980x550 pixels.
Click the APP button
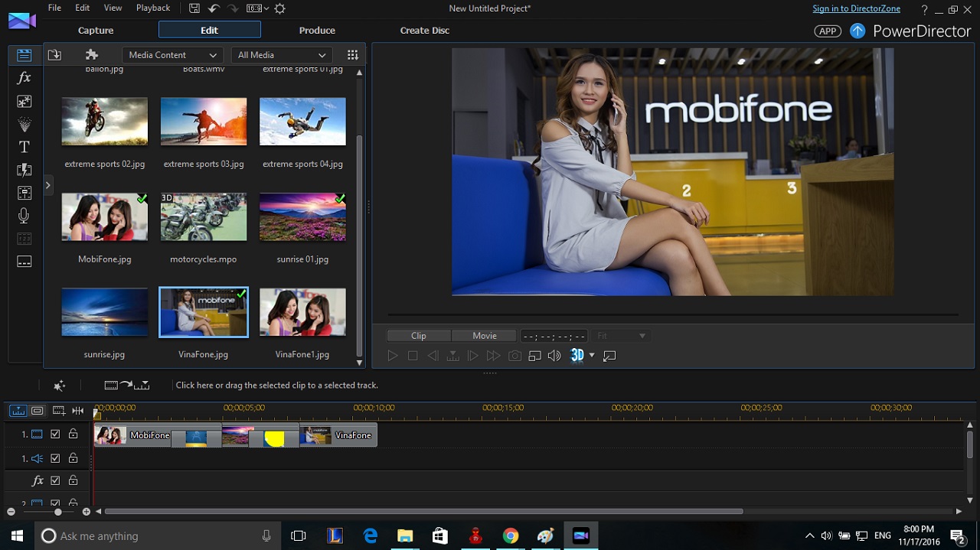(828, 31)
